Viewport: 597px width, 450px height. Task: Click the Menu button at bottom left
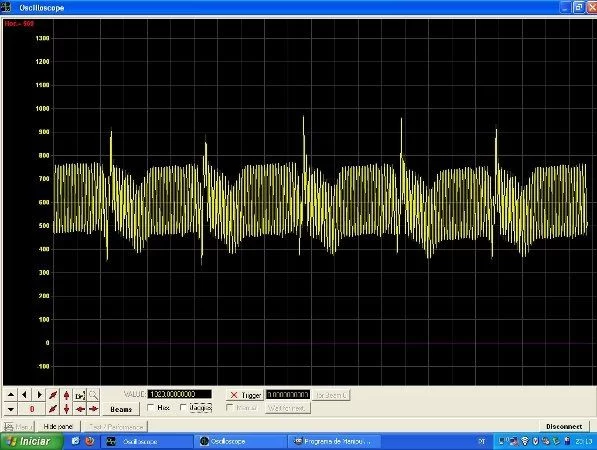19,427
